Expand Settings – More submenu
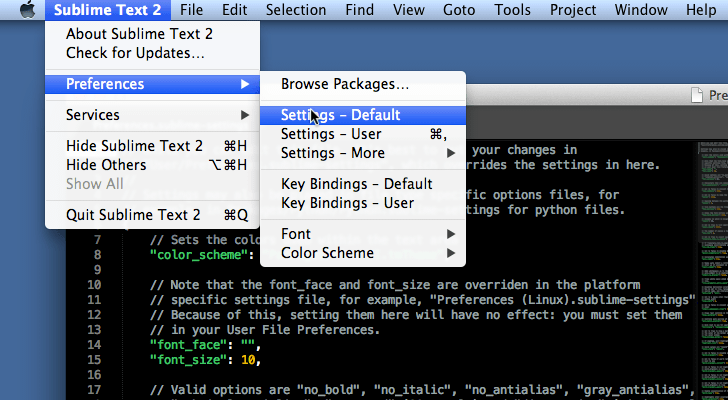Image resolution: width=728 pixels, height=400 pixels. (363, 153)
